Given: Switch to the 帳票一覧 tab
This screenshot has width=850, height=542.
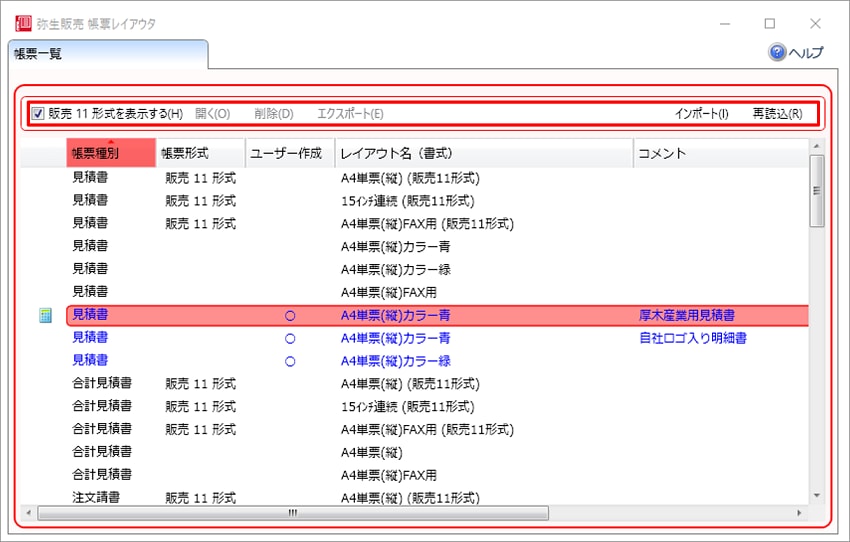Looking at the screenshot, I should [x=39, y=54].
